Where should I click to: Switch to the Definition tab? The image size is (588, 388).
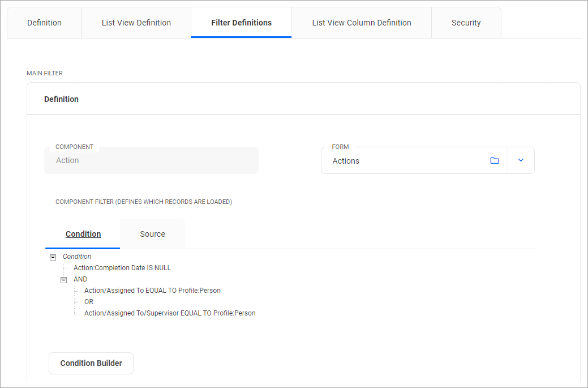pyautogui.click(x=44, y=23)
